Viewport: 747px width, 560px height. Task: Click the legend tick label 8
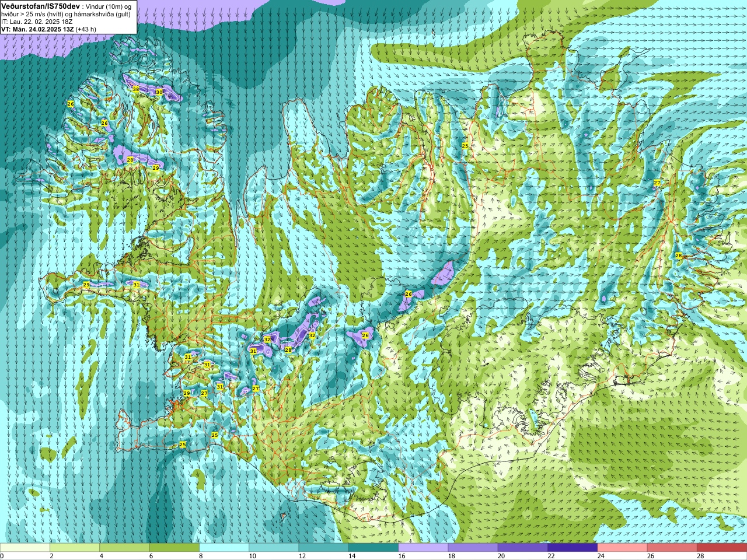click(201, 556)
